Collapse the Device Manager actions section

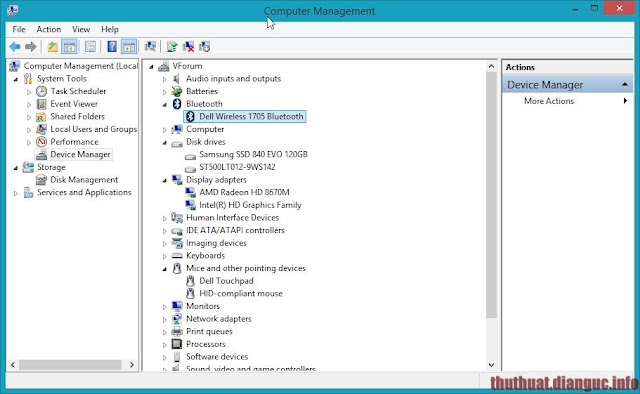[x=624, y=85]
